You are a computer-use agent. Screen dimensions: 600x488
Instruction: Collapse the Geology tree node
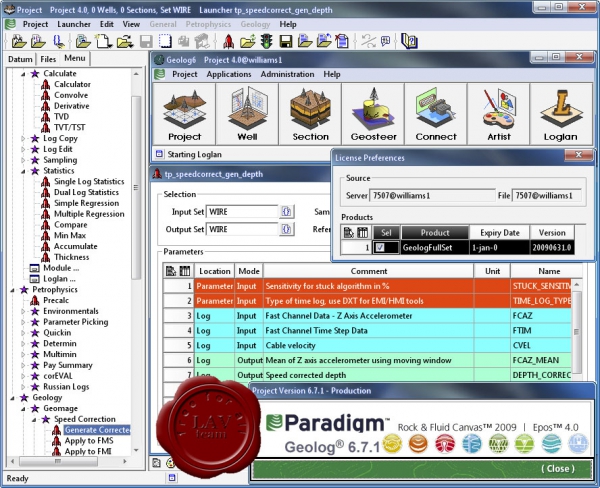12,398
